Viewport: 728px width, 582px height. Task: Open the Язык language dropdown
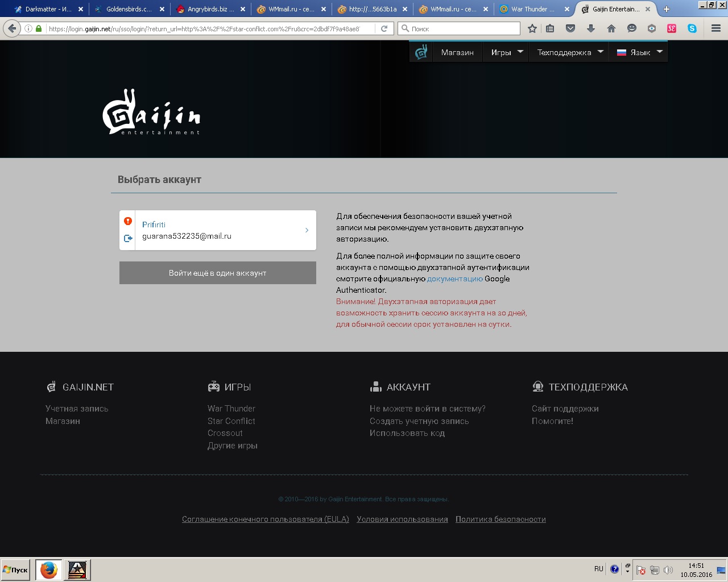[x=639, y=52]
